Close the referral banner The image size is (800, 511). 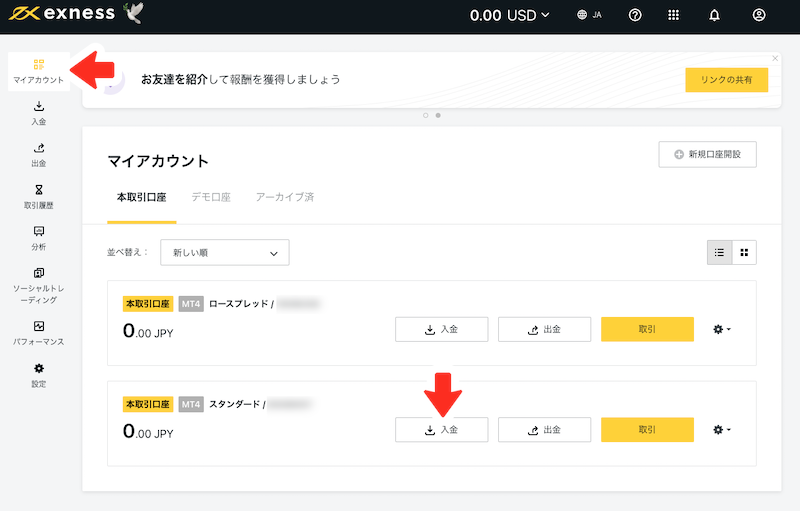click(x=775, y=59)
